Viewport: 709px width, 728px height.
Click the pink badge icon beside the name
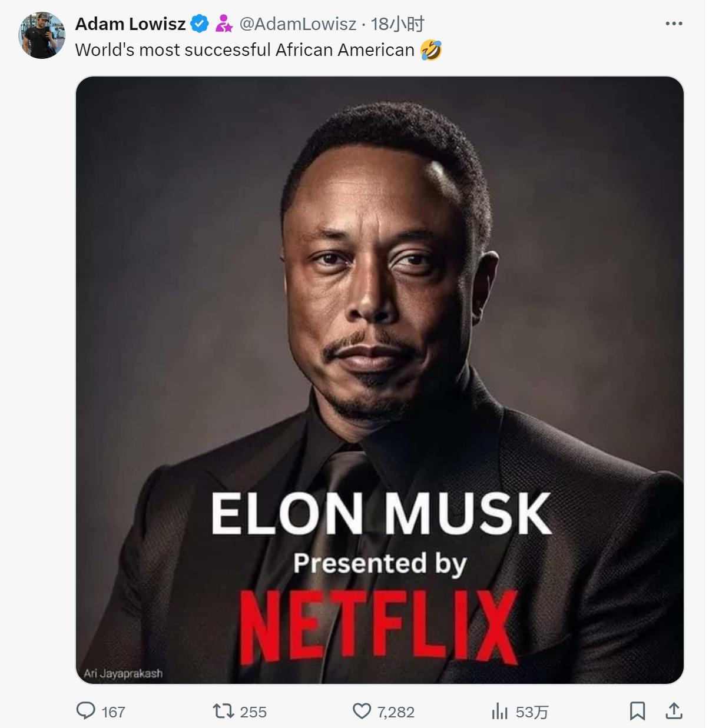(x=224, y=24)
